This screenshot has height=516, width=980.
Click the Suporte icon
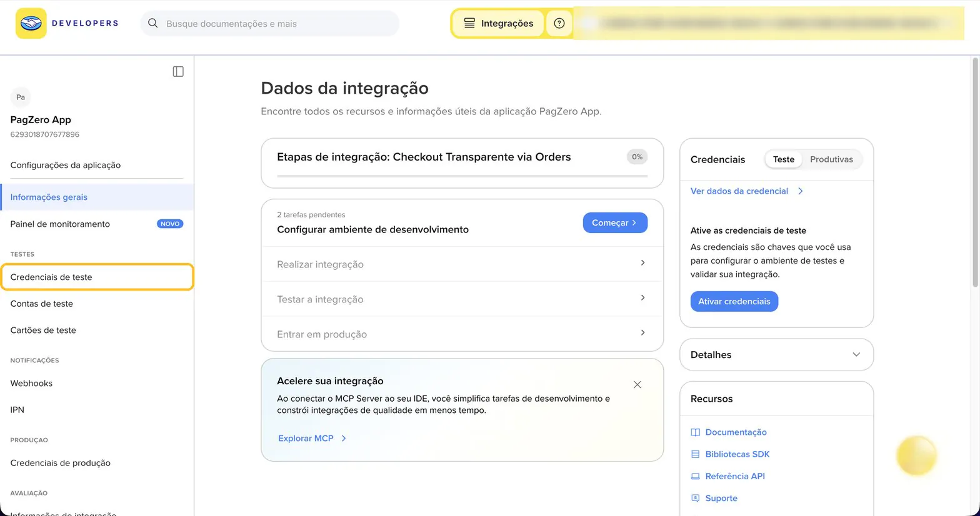click(696, 498)
